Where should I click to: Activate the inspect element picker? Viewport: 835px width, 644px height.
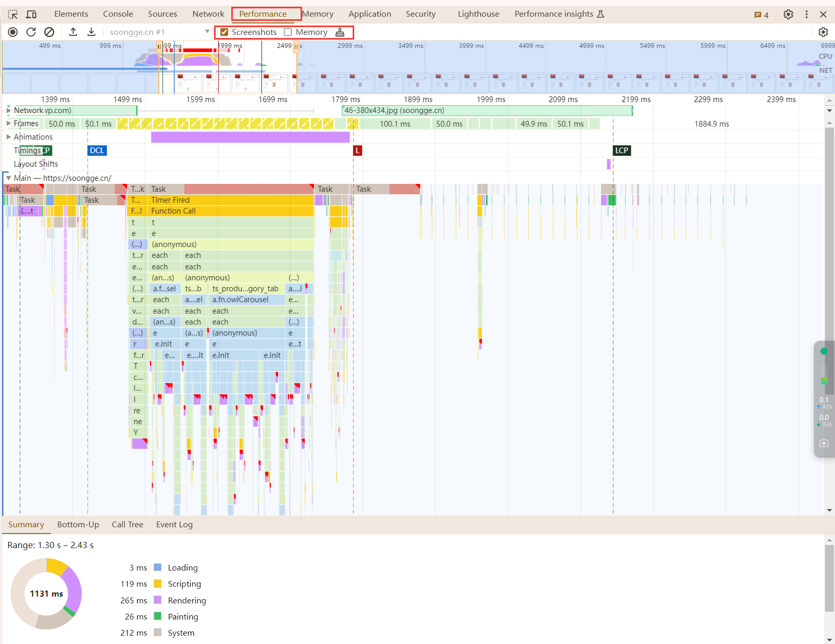[13, 14]
